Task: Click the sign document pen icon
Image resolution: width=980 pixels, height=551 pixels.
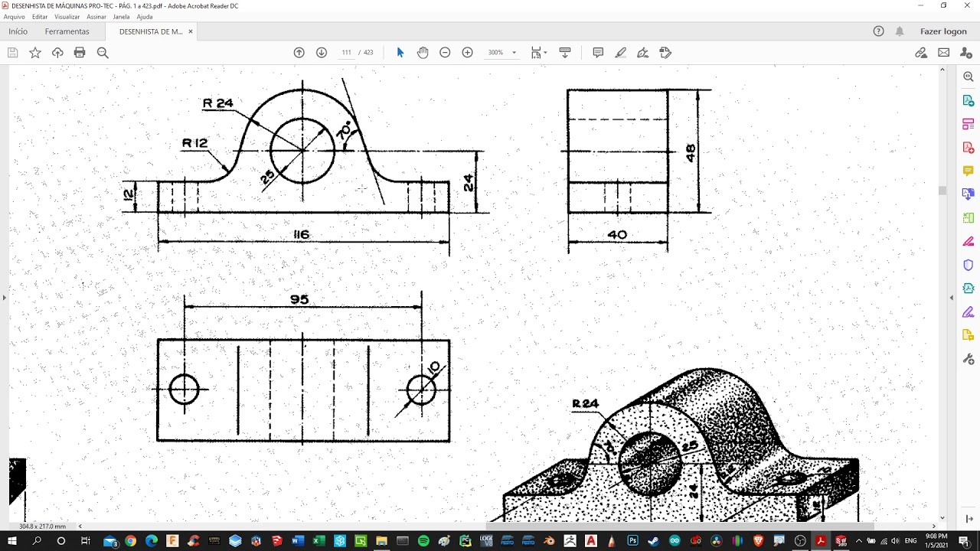Action: coord(643,53)
